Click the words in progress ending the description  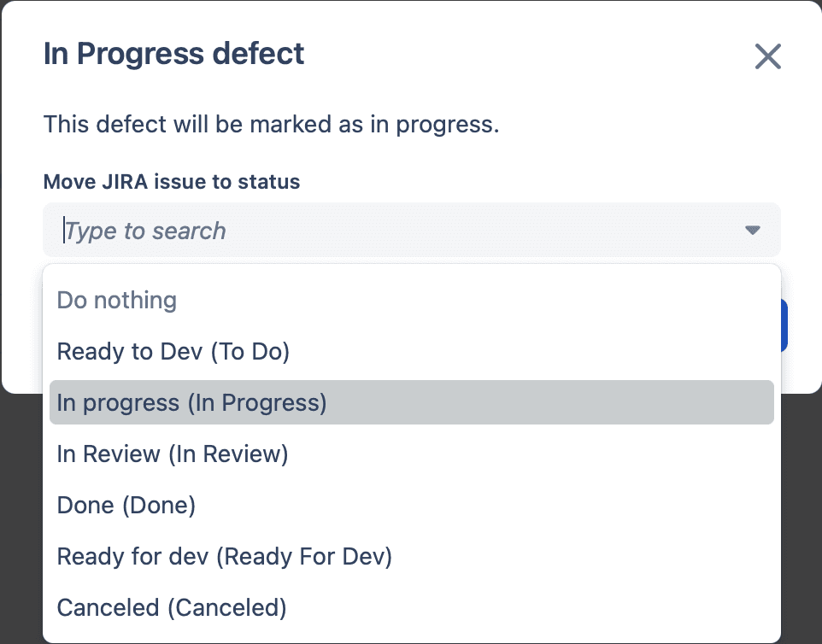tap(435, 125)
